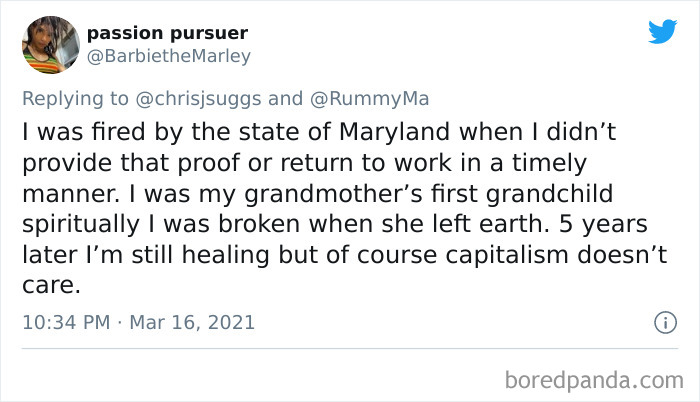The width and height of the screenshot is (700, 402).
Task: Click the blue Twitter bird logo
Action: coord(662,31)
